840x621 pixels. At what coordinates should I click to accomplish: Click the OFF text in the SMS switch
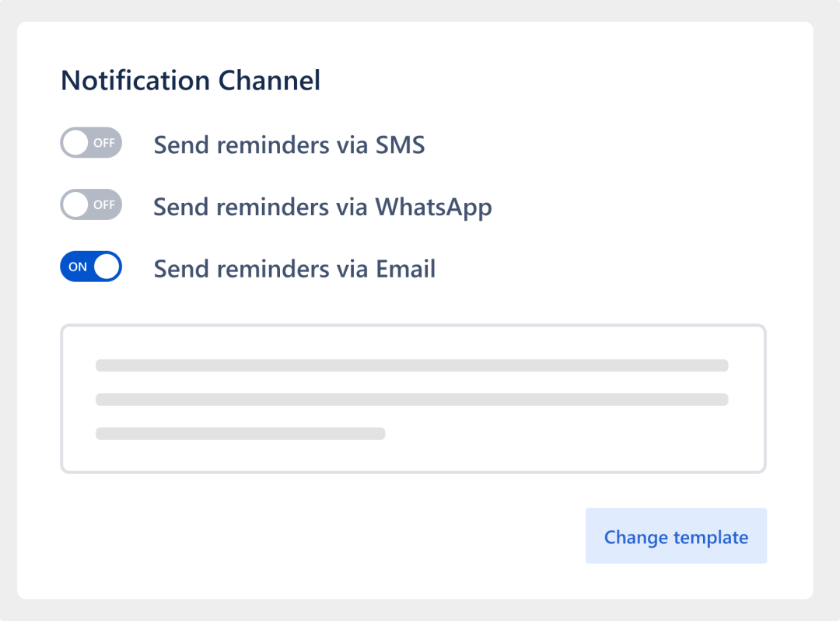coord(104,143)
